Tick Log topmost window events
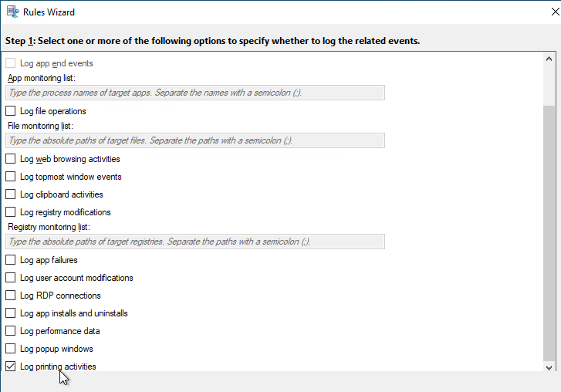This screenshot has width=561, height=392. (x=10, y=177)
